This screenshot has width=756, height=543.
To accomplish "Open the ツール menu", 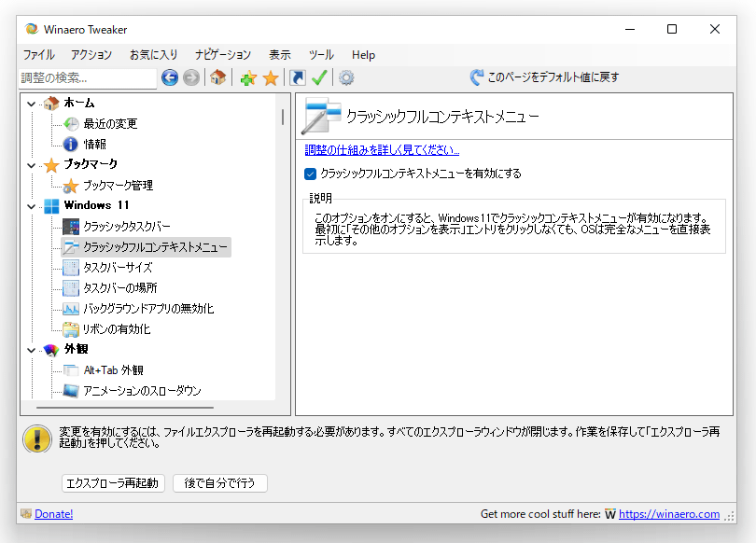I will [321, 55].
